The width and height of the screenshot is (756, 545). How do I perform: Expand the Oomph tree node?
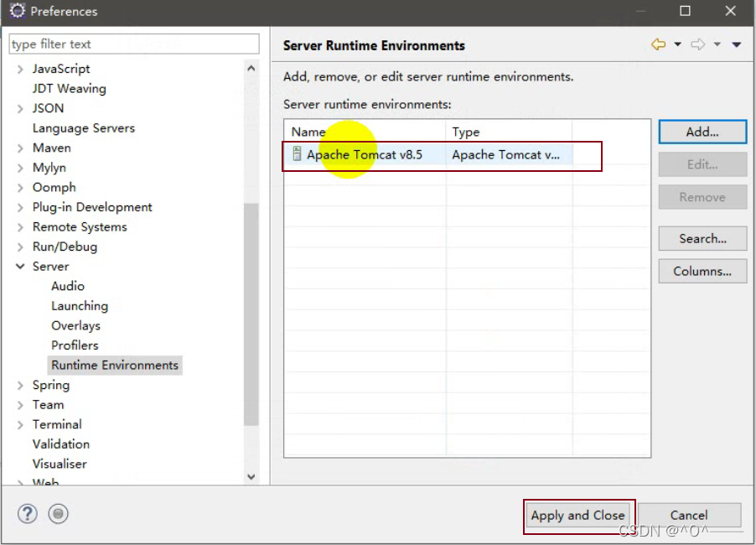point(20,188)
